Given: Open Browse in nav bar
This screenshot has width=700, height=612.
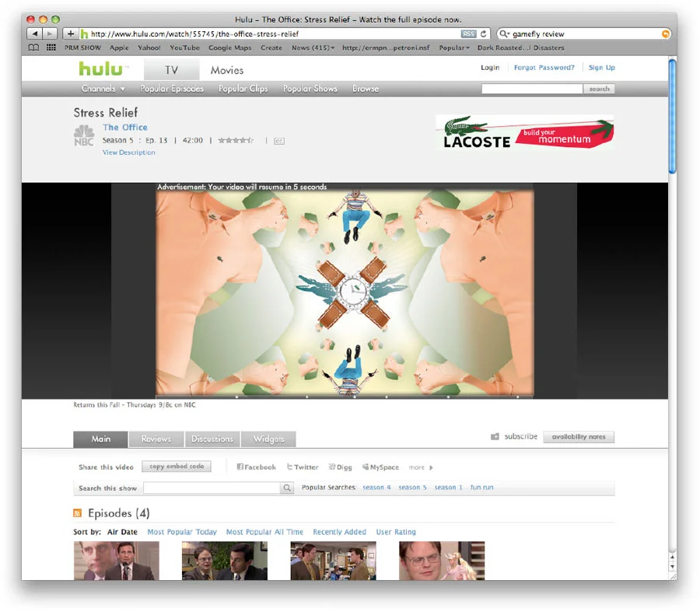Looking at the screenshot, I should point(366,89).
